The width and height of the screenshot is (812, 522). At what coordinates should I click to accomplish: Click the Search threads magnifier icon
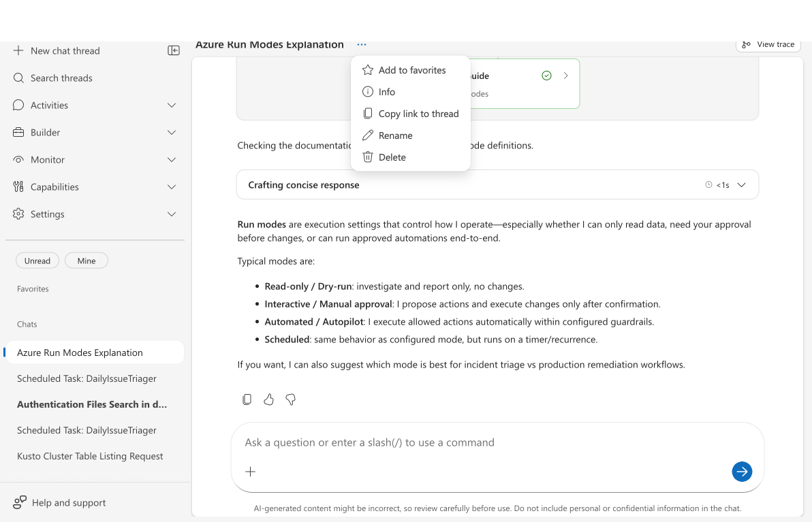pyautogui.click(x=18, y=78)
